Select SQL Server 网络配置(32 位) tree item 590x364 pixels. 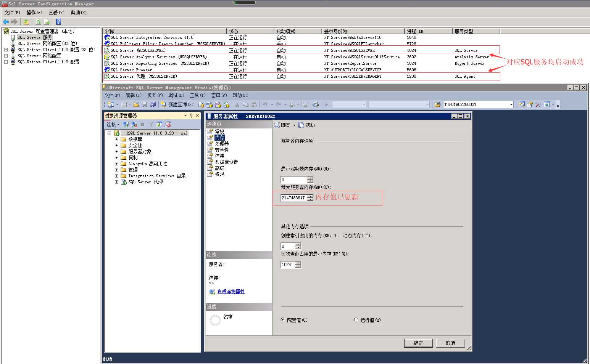[x=47, y=43]
